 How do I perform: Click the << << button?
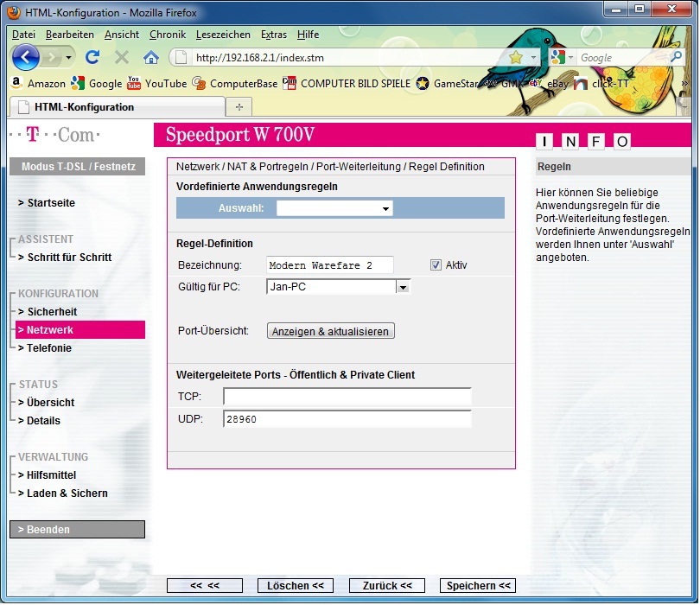(205, 586)
